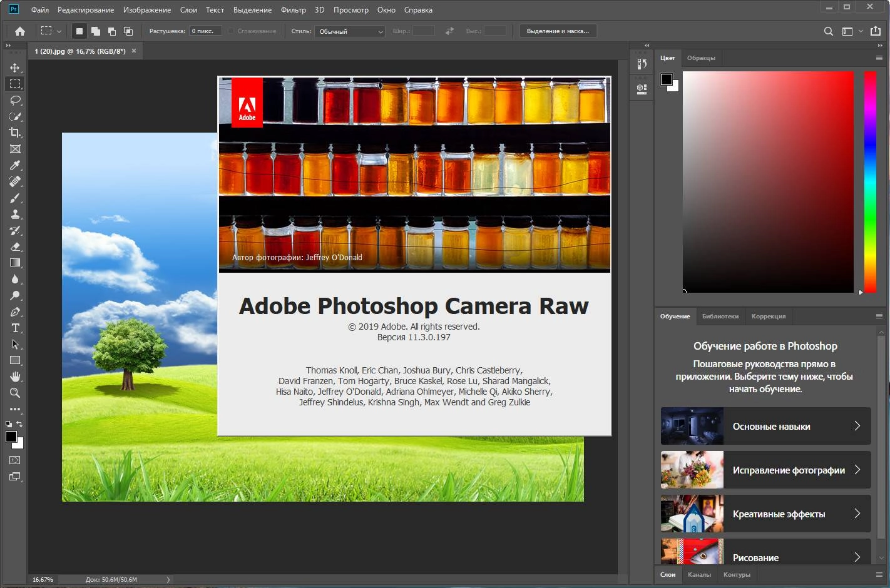890x588 pixels.
Task: Open the Файл menu
Action: point(40,10)
